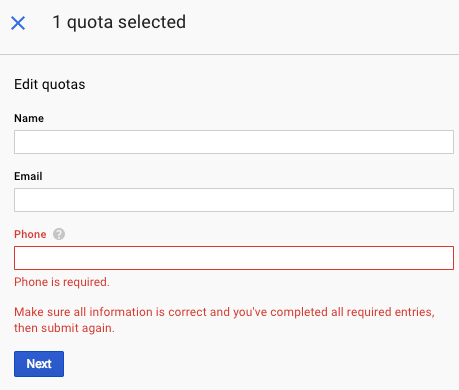Click the blue Next button

tap(39, 364)
